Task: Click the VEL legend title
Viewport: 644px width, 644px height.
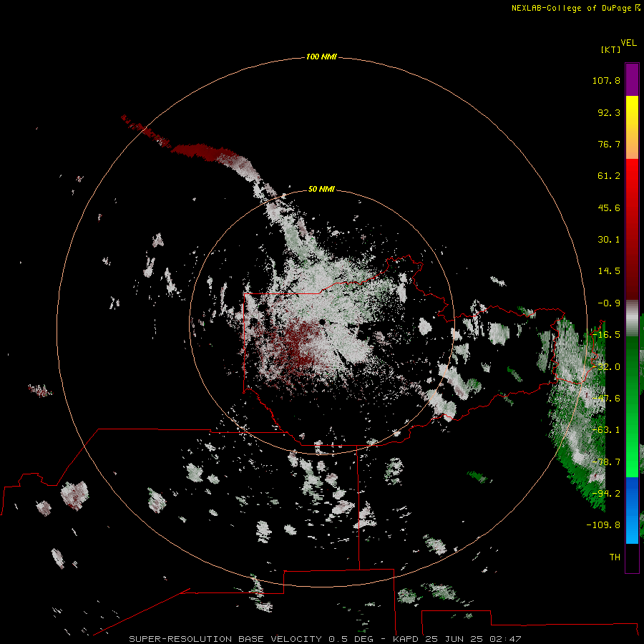Action: 628,43
